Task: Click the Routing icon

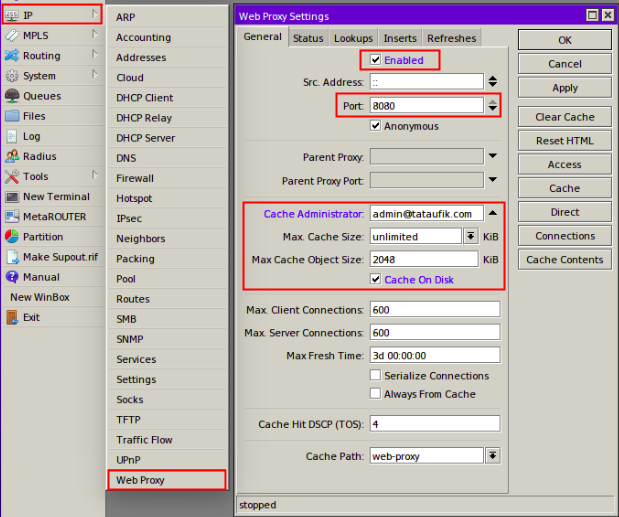Action: (12, 56)
